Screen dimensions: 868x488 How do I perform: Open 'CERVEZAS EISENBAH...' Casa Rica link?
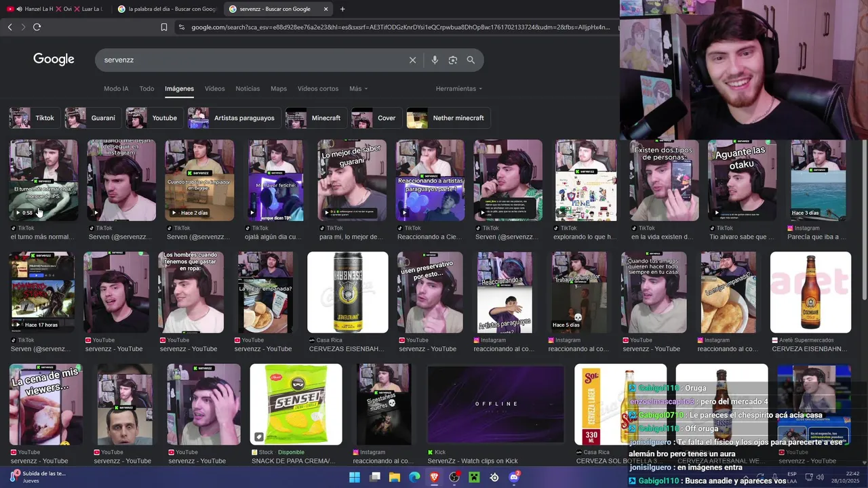tap(347, 349)
